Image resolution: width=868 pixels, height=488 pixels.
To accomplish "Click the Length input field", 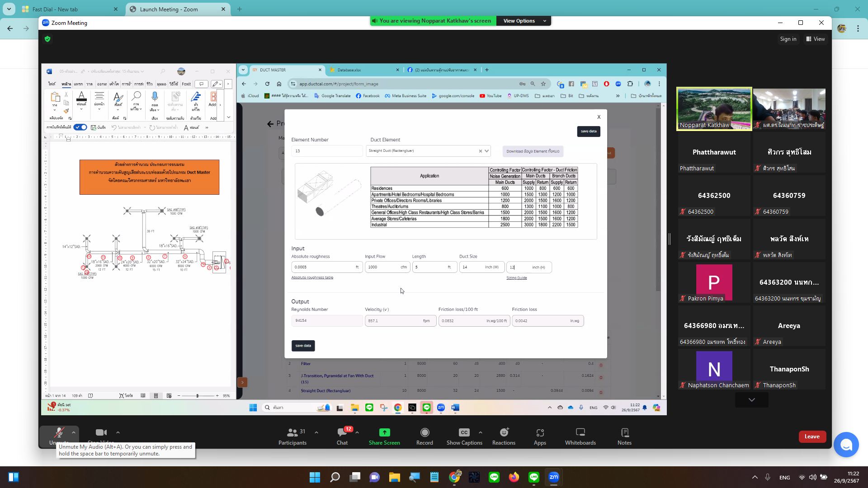I will (434, 267).
